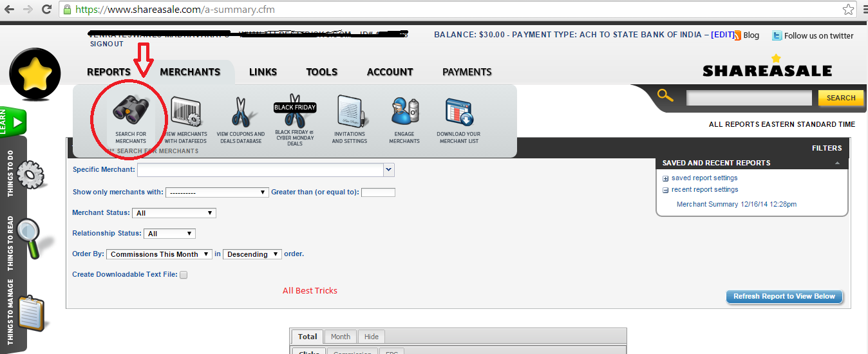Switch to the Total tab
The image size is (868, 354).
[x=307, y=337]
